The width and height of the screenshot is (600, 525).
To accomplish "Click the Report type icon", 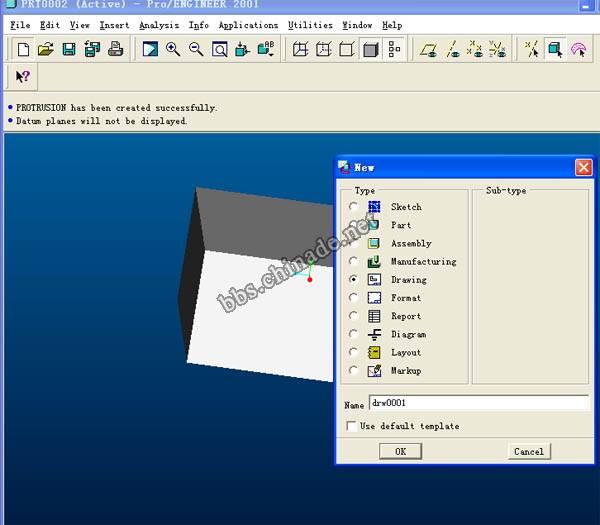I will [x=374, y=316].
